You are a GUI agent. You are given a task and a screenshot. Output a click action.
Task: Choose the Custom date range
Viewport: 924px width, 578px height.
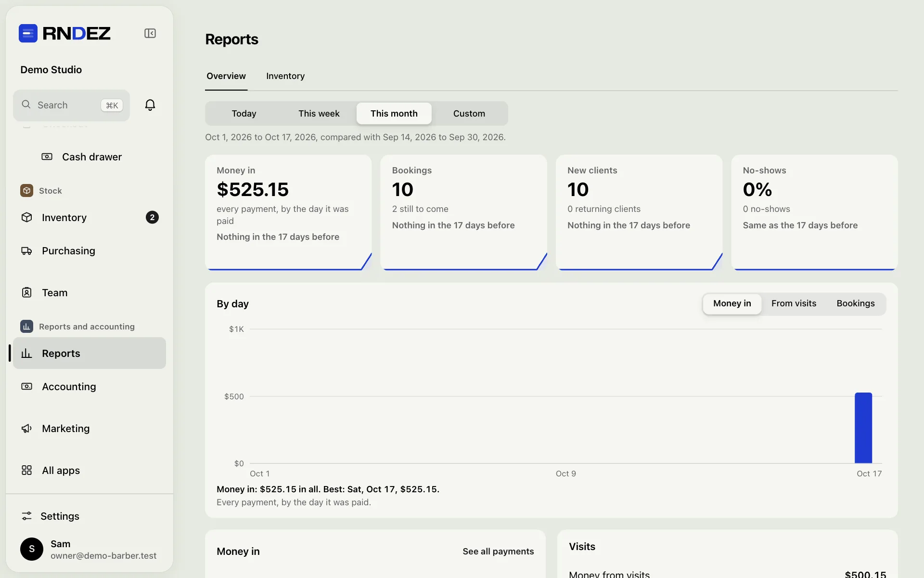[x=469, y=113]
